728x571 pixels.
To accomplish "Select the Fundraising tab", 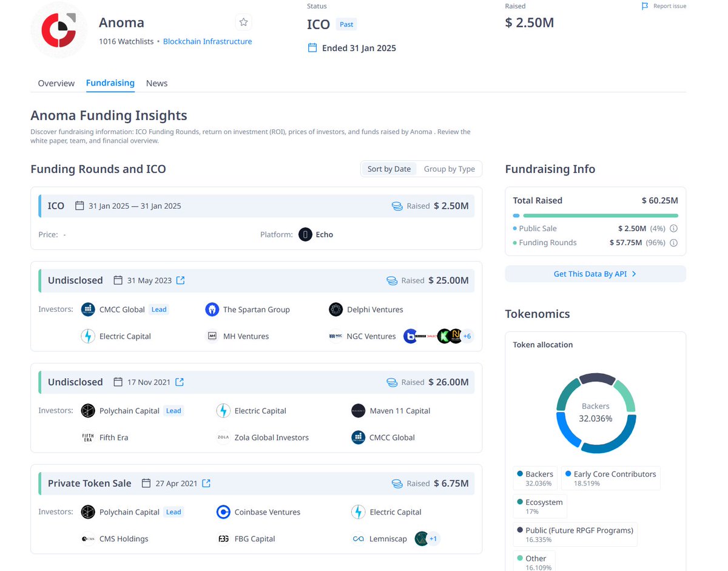I will 110,83.
